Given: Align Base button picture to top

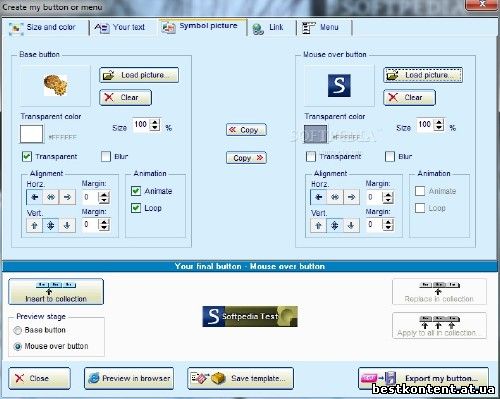Looking at the screenshot, I should tap(35, 226).
